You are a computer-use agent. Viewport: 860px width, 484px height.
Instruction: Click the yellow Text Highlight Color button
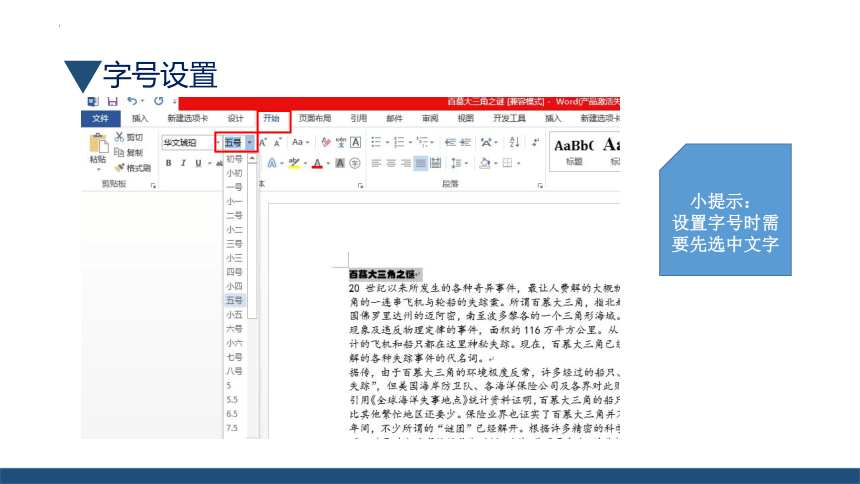click(x=294, y=163)
